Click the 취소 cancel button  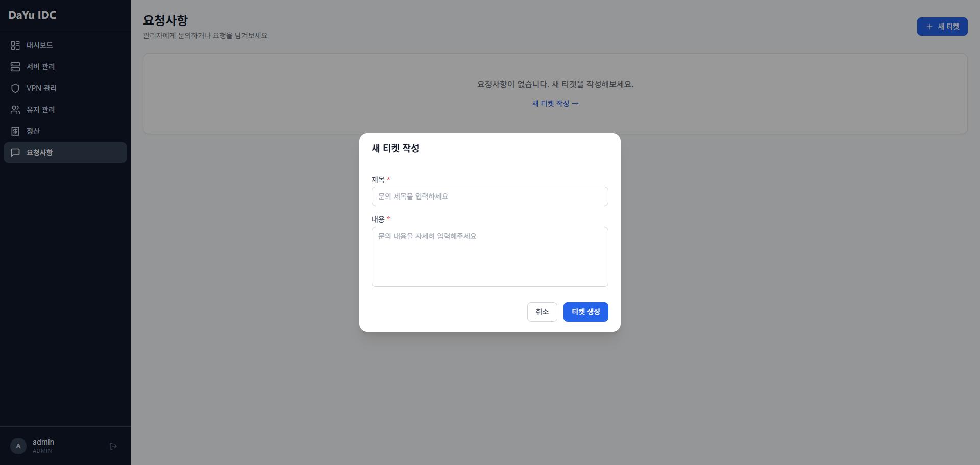(542, 312)
